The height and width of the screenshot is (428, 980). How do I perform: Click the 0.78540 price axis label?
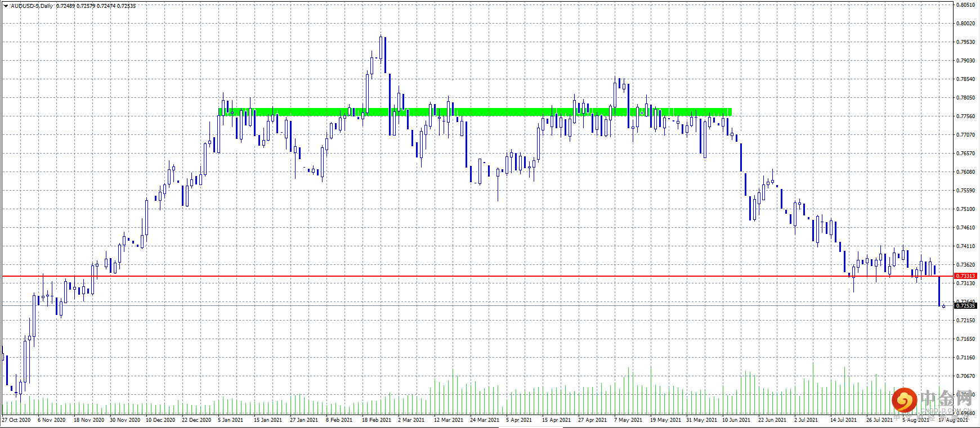tap(966, 79)
